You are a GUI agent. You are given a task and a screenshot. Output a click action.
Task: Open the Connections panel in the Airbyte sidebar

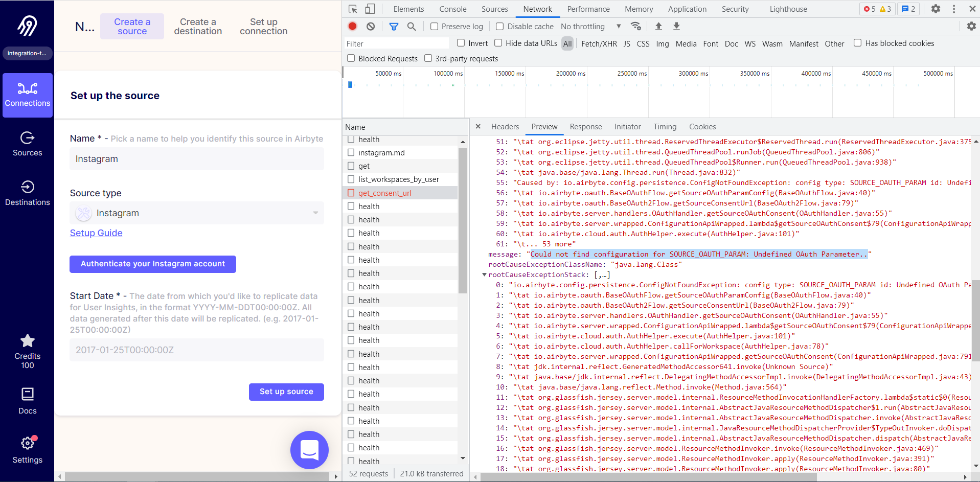27,95
